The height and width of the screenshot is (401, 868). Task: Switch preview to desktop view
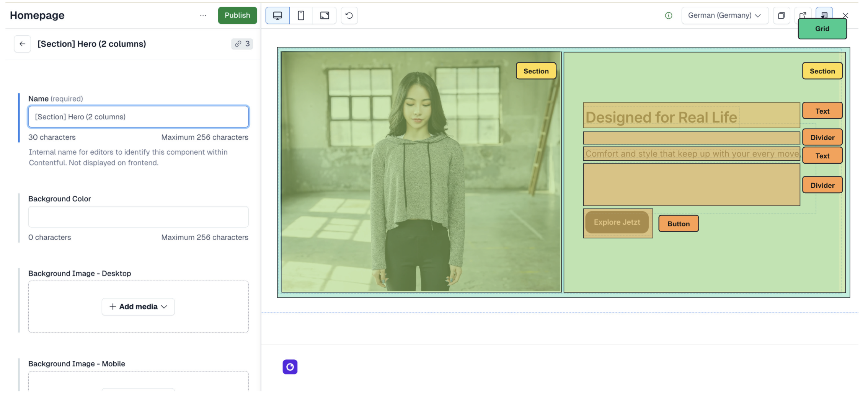(x=277, y=15)
